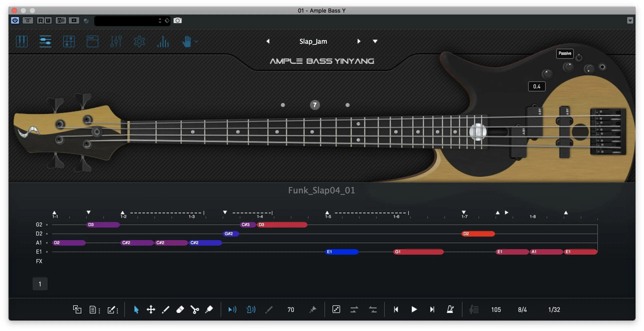Switch to the sliders Strummer panel
The image size is (644, 331).
(x=45, y=41)
